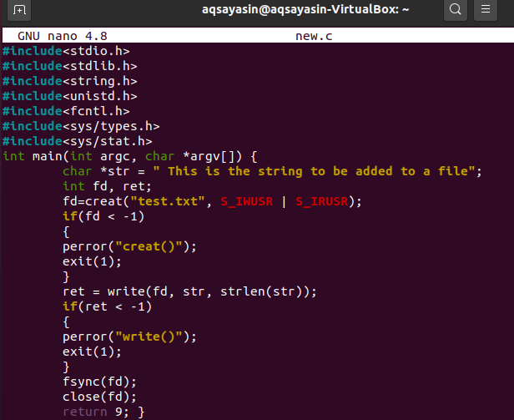Click the S_IRUSR flag
Viewport: 514px width, 420px height.
[x=321, y=201]
